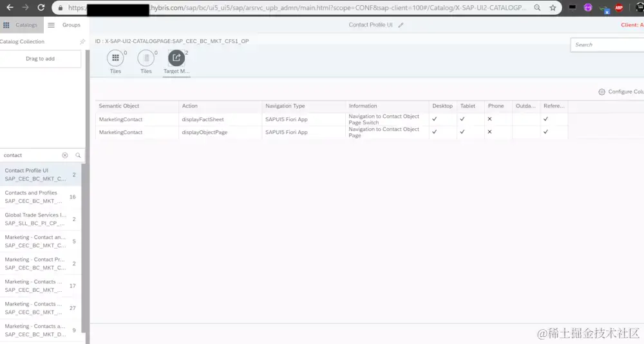
Task: Bookmark this page with the star
Action: tap(553, 7)
